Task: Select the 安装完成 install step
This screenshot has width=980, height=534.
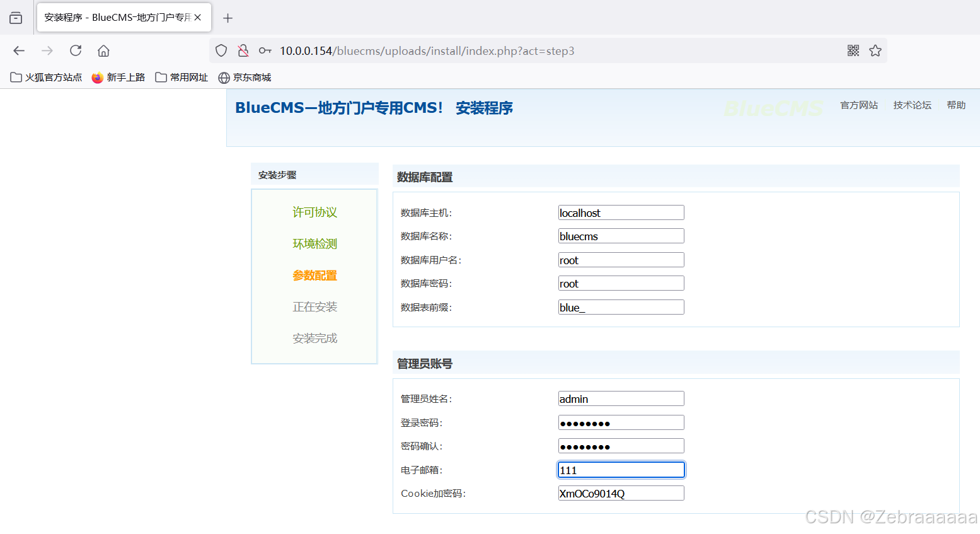Action: (314, 339)
